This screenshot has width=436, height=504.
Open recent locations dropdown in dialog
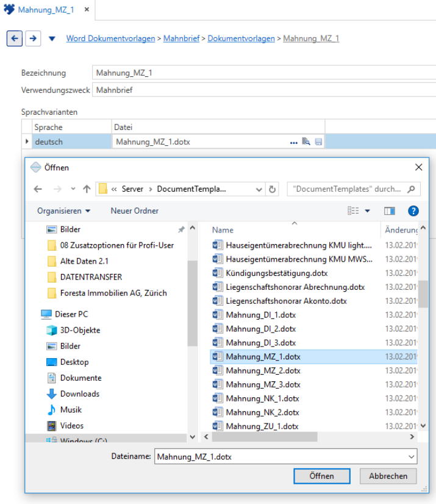73,189
